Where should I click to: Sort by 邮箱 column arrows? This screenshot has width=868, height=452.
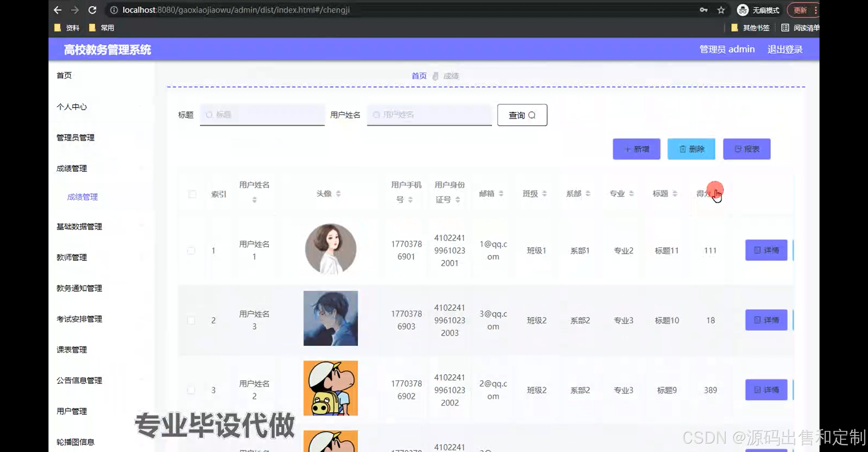[x=501, y=194]
